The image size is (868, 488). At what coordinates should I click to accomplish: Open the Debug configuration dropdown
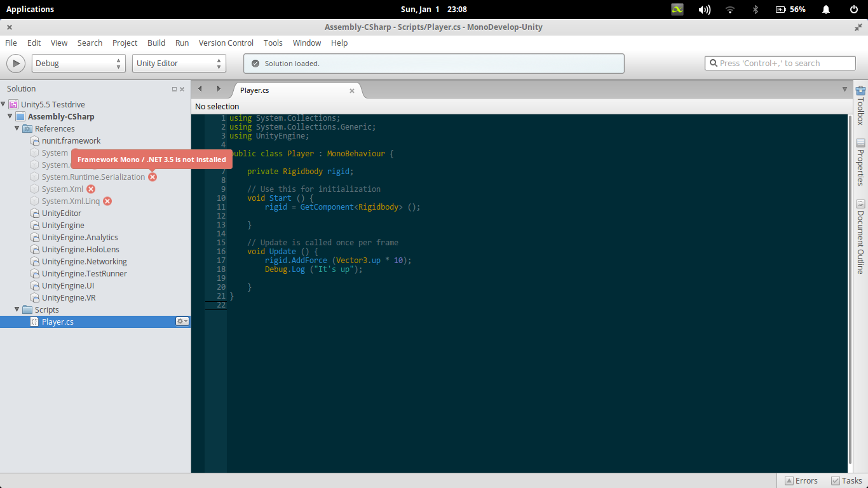(x=79, y=64)
